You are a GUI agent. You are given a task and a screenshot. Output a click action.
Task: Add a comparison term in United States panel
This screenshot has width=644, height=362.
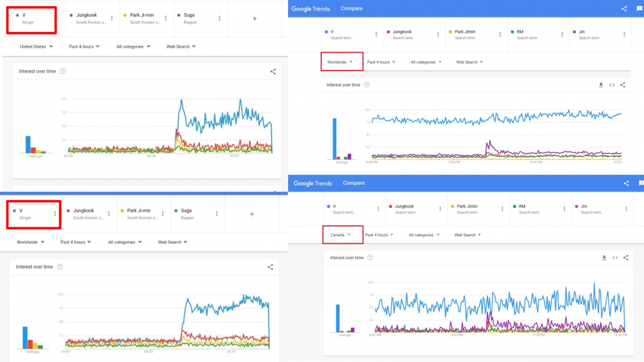coord(255,18)
